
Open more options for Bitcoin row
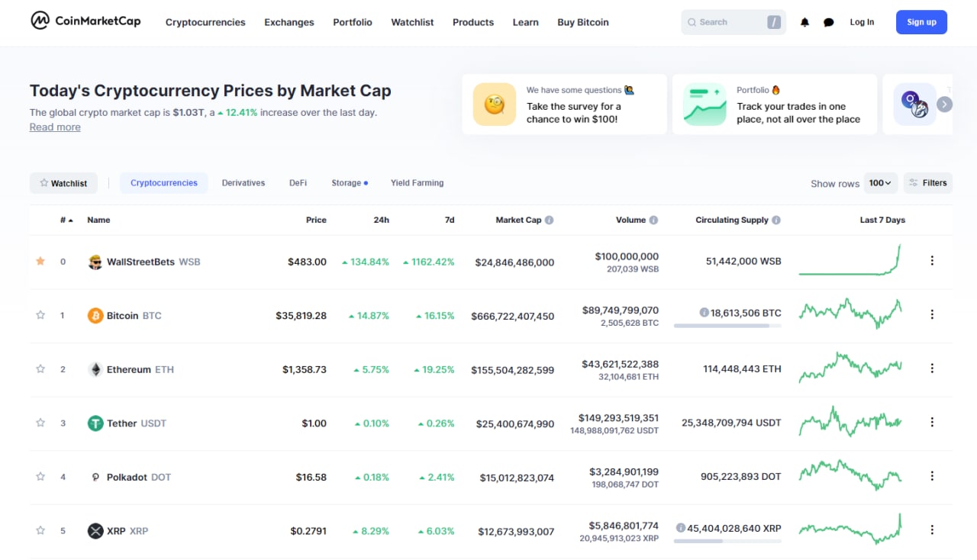click(932, 314)
